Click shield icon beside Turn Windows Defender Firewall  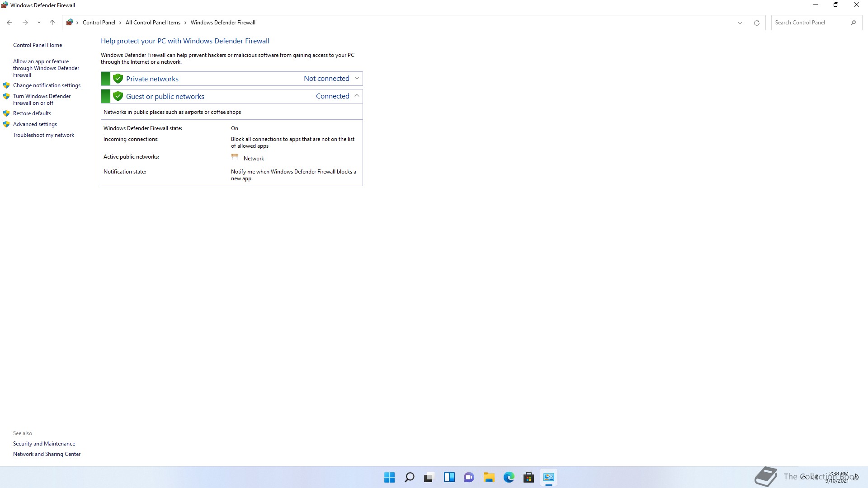(x=6, y=96)
